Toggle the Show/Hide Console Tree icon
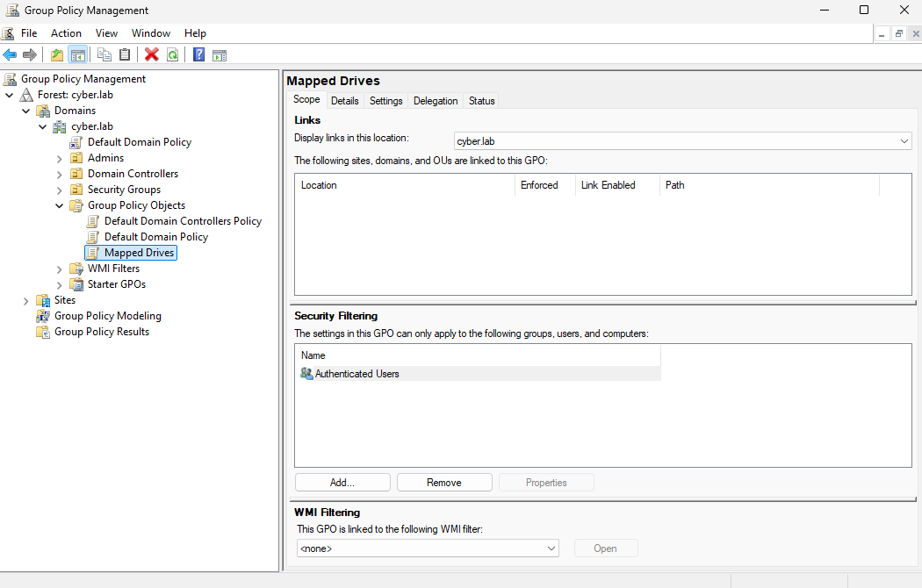 78,54
